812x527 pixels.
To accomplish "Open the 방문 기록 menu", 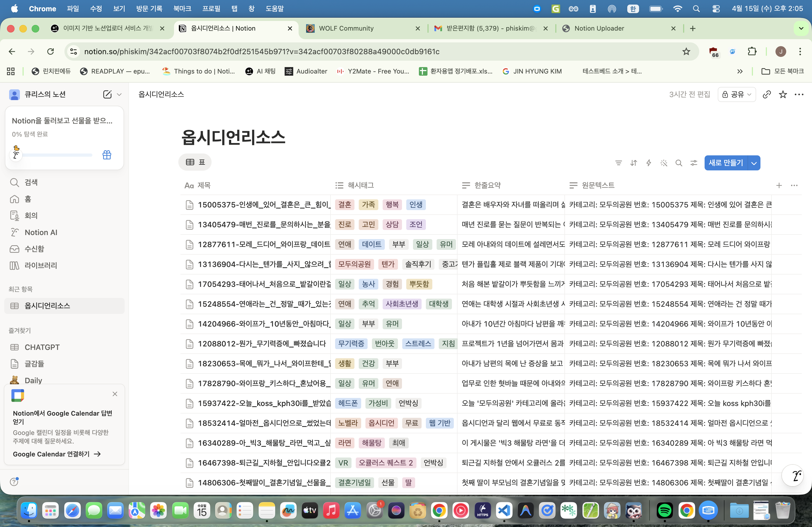I will (x=149, y=9).
